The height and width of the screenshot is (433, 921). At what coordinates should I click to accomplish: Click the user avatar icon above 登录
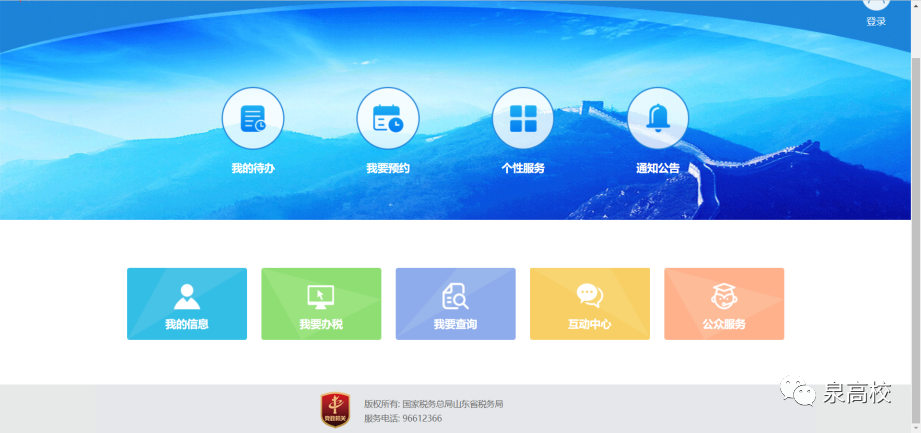[875, 4]
